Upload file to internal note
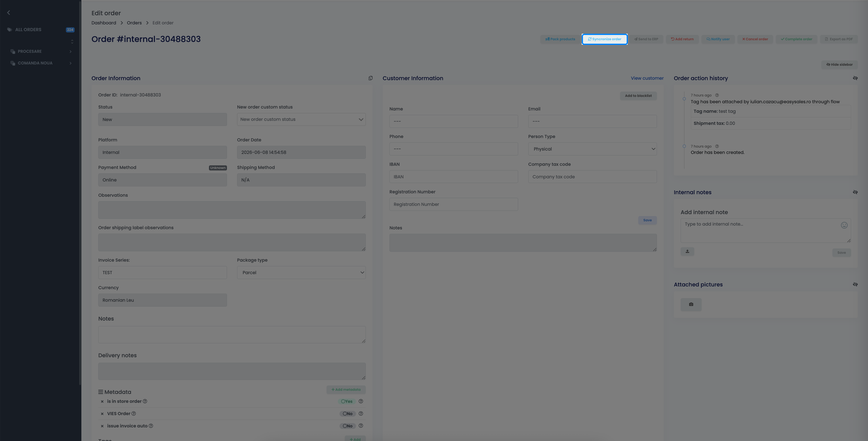The width and height of the screenshot is (868, 441). pos(687,251)
